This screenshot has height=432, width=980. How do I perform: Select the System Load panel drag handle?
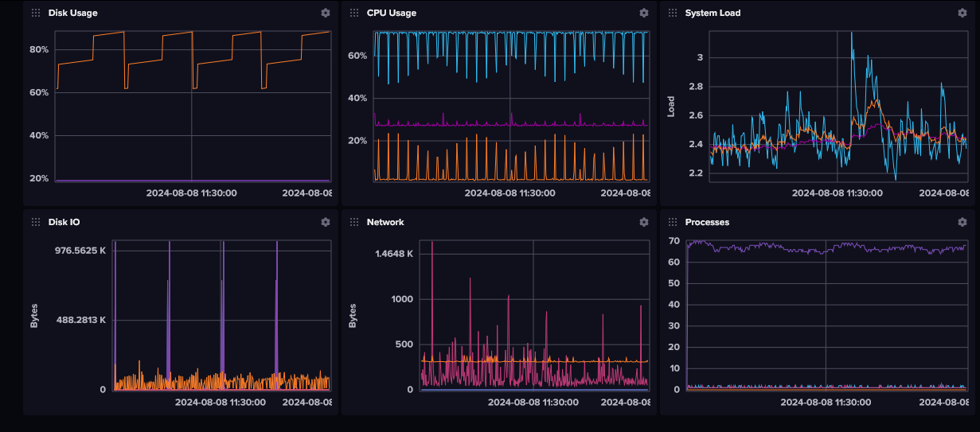pyautogui.click(x=672, y=13)
